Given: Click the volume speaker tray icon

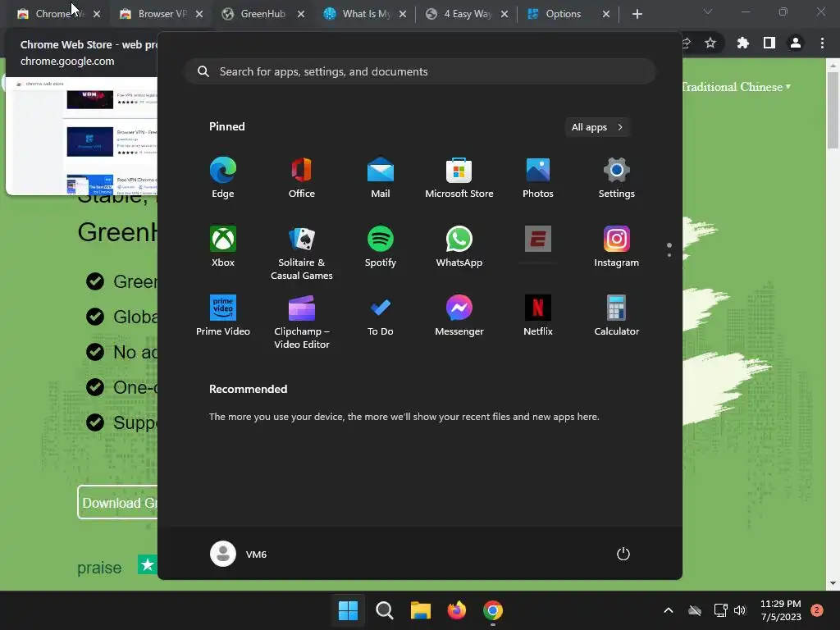Looking at the screenshot, I should click(740, 610).
